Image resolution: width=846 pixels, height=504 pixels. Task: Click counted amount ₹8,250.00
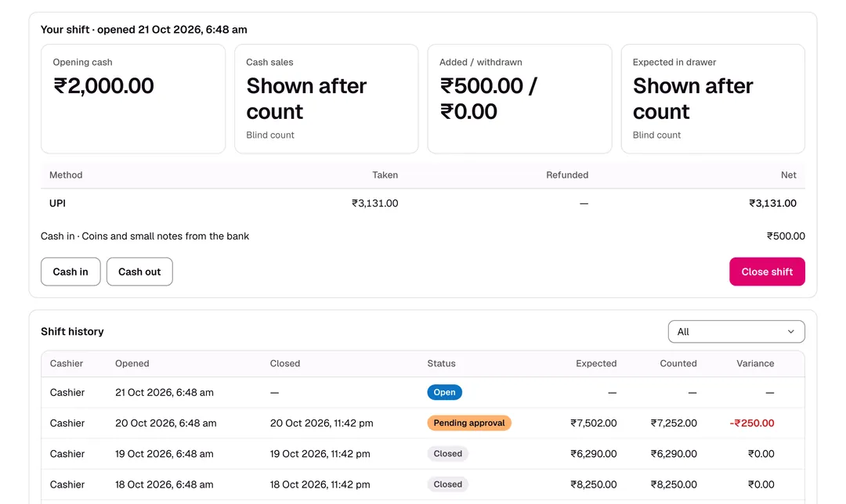[674, 484]
